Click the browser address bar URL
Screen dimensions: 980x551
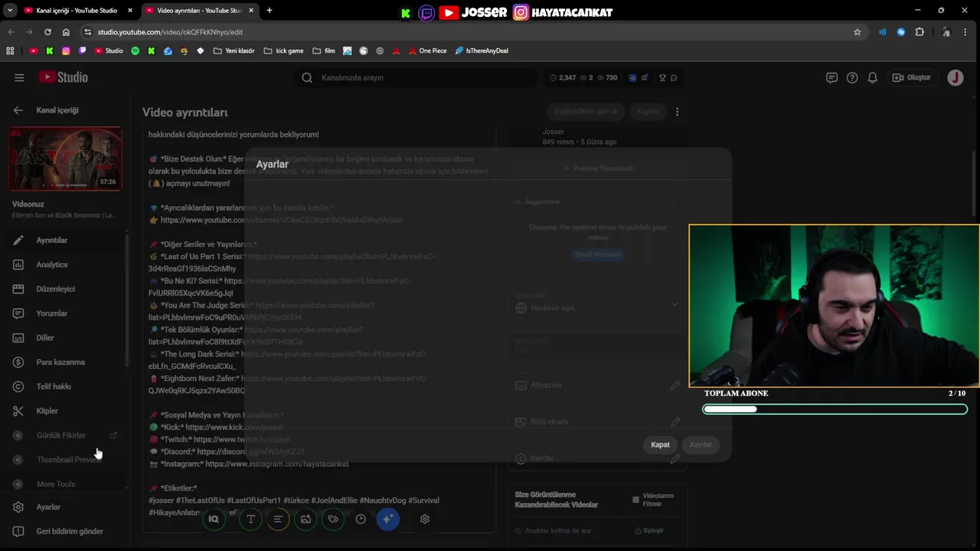(170, 32)
